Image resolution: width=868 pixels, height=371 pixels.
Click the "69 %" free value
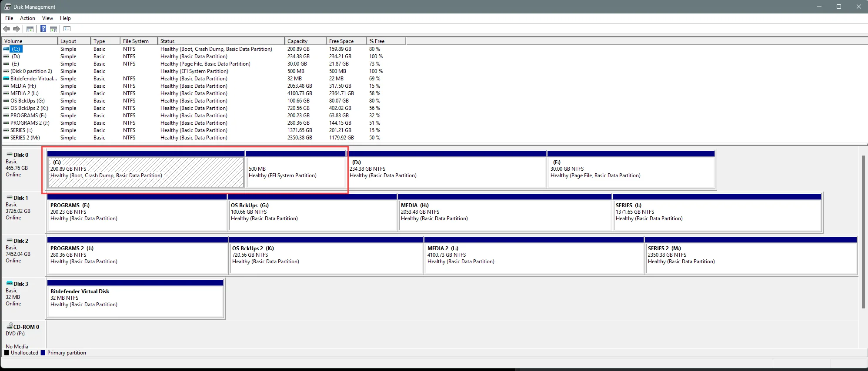click(374, 79)
